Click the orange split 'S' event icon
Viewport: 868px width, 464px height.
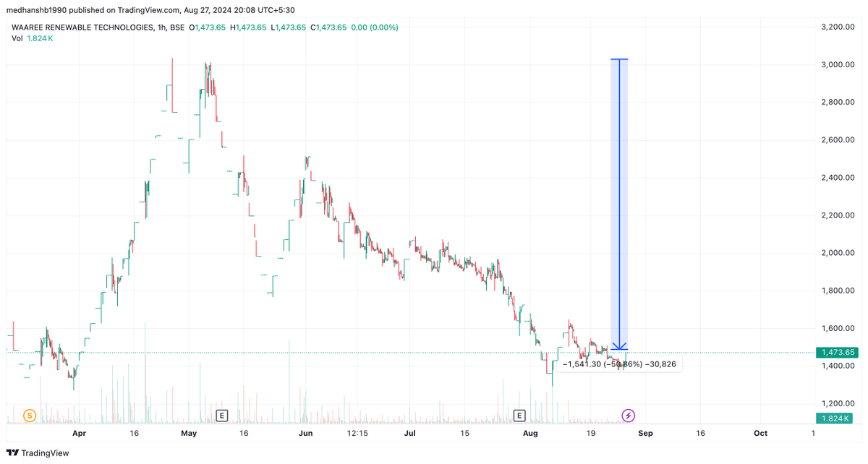tap(29, 415)
